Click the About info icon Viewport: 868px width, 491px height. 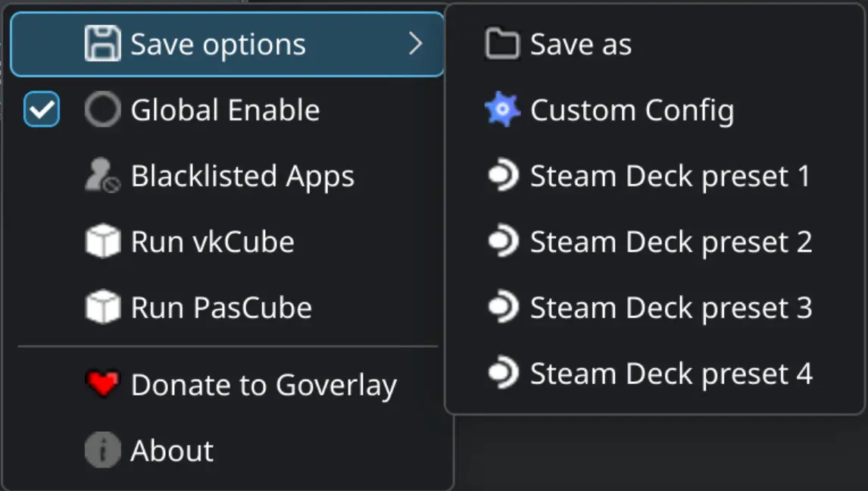102,451
